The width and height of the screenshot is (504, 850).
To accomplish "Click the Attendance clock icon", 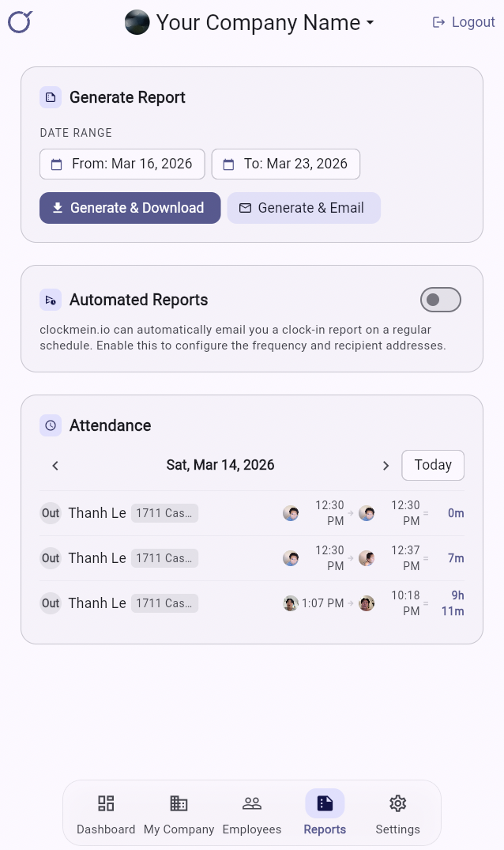I will pyautogui.click(x=51, y=425).
